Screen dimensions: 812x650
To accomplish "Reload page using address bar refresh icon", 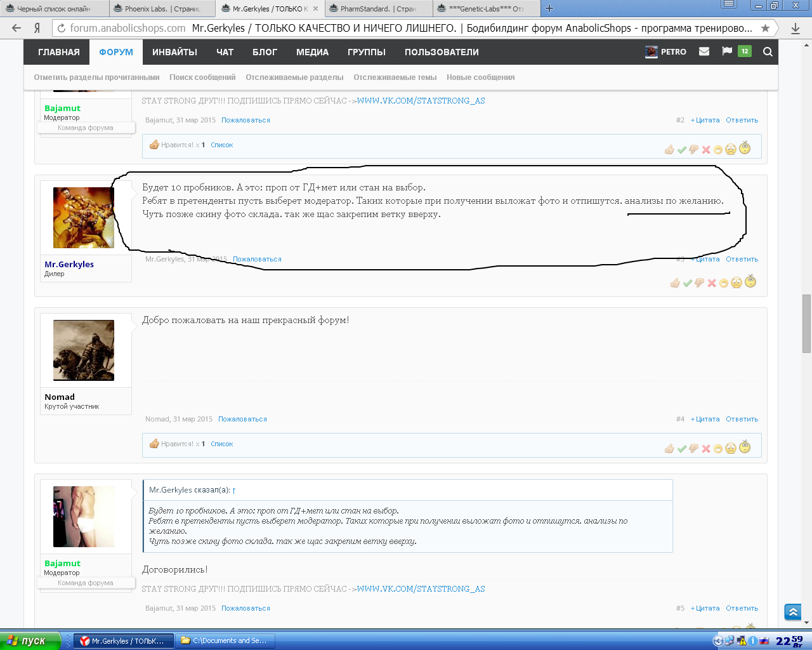I will [62, 28].
